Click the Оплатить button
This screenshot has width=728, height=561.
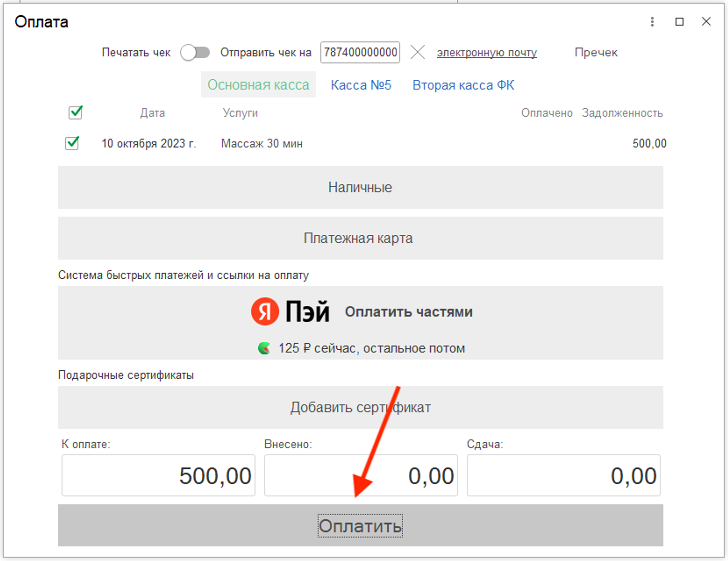tap(360, 525)
